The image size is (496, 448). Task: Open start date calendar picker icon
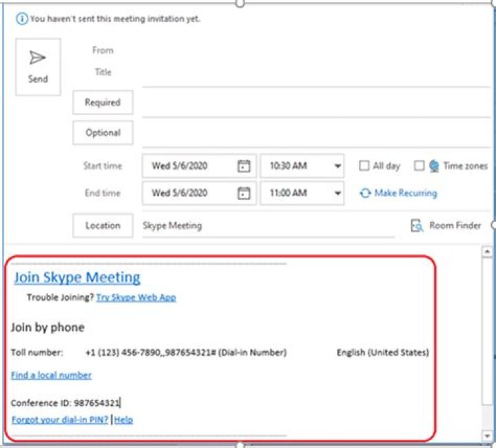(x=244, y=166)
